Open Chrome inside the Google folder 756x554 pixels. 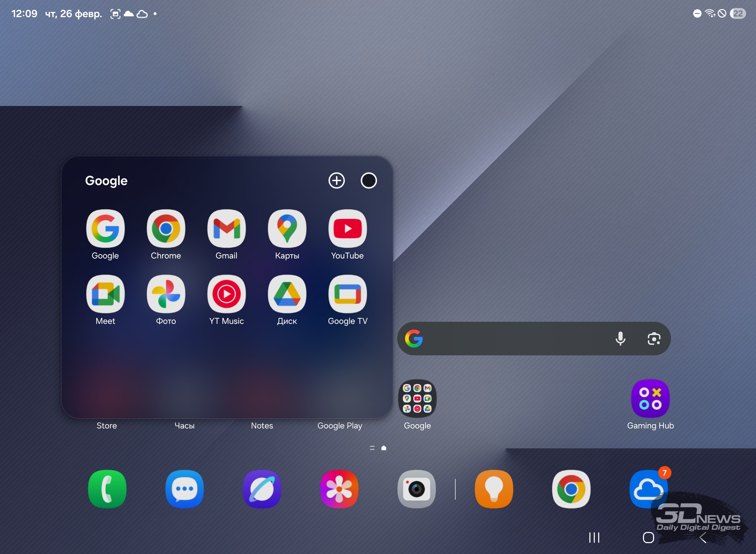point(166,229)
